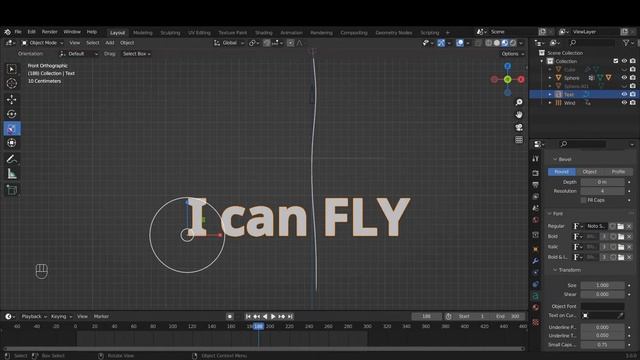Switch to the Modeling workspace tab
Screen dimensions: 640x360
coord(142,33)
